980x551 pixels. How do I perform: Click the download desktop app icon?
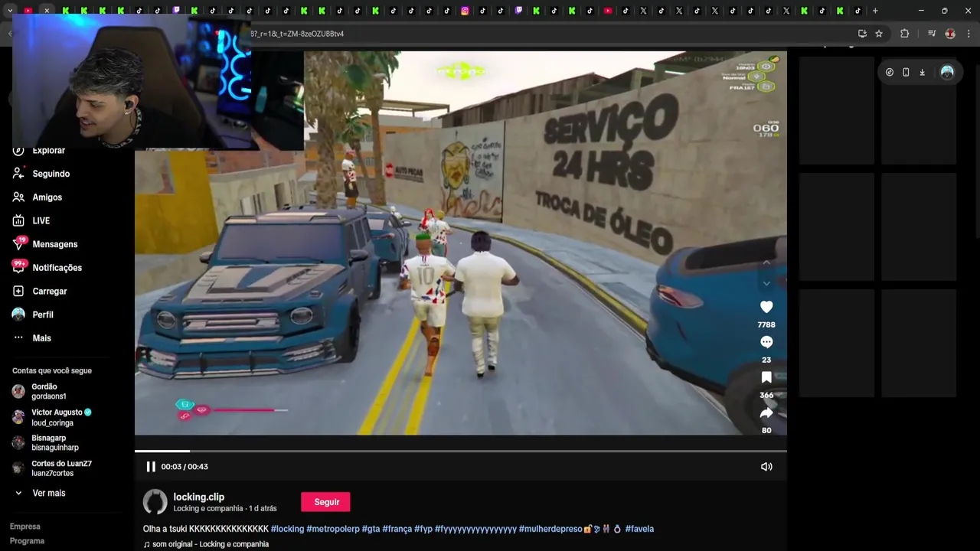pyautogui.click(x=922, y=72)
